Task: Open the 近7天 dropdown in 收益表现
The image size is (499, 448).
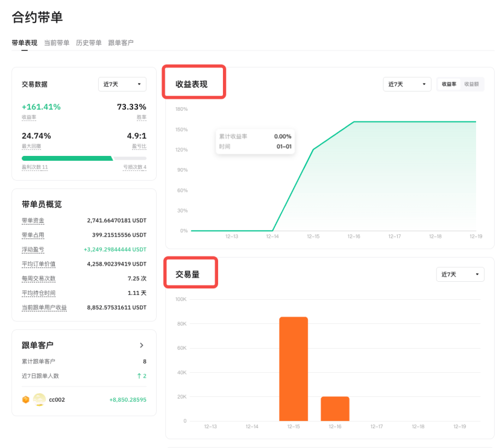Action: (x=407, y=84)
